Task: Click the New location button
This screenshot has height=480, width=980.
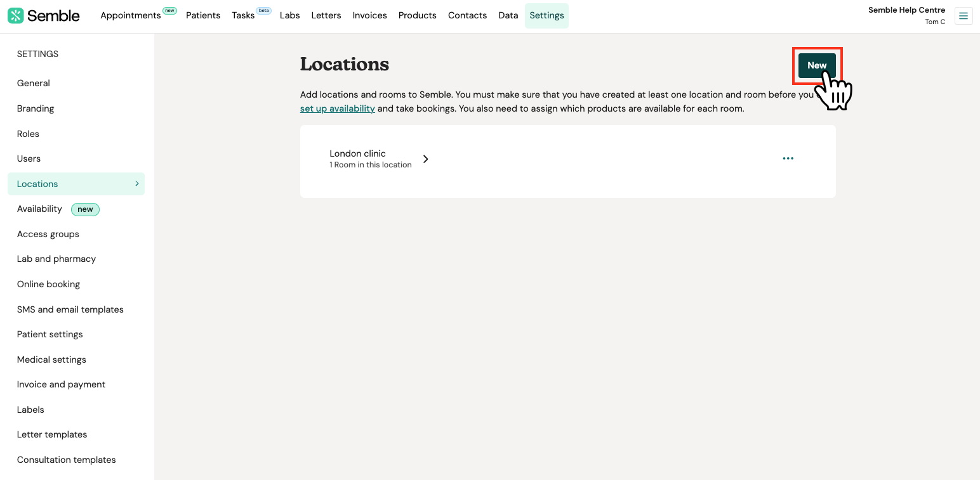Action: pos(817,65)
